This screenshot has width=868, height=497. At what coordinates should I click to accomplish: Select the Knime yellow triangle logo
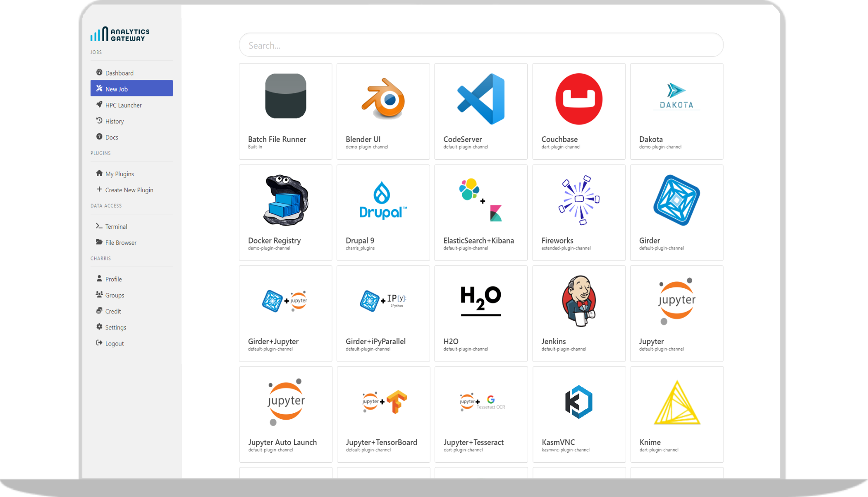tap(677, 402)
